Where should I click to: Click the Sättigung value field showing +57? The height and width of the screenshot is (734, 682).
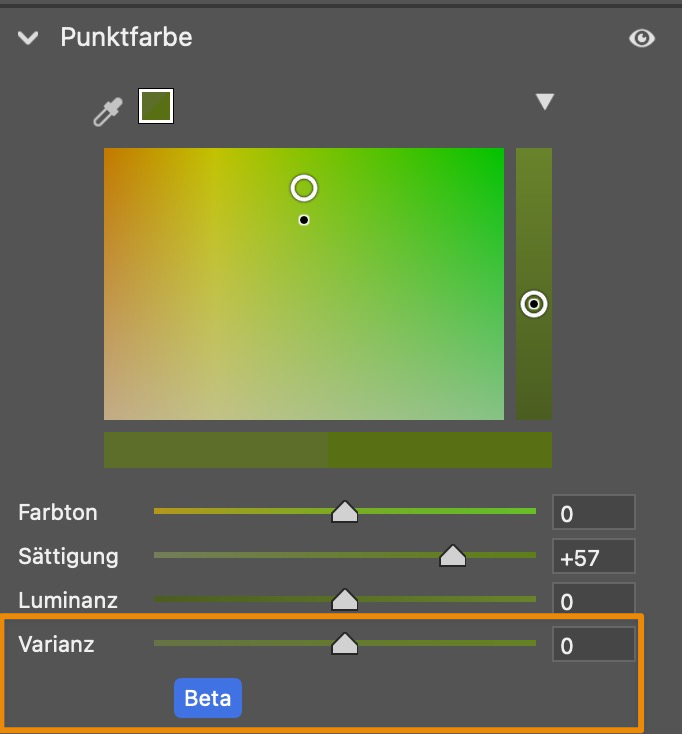click(x=593, y=557)
